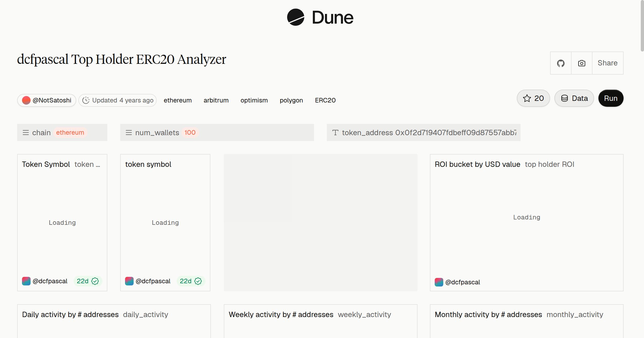Screen dimensions: 644x338
Task: Click the Updated 4 years ago badge
Action: point(118,100)
